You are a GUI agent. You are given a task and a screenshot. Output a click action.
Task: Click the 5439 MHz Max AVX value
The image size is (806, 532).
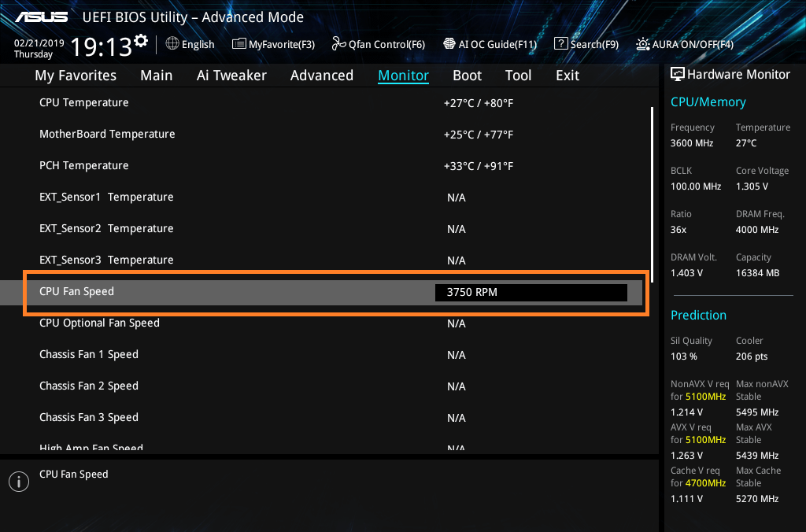click(x=757, y=456)
